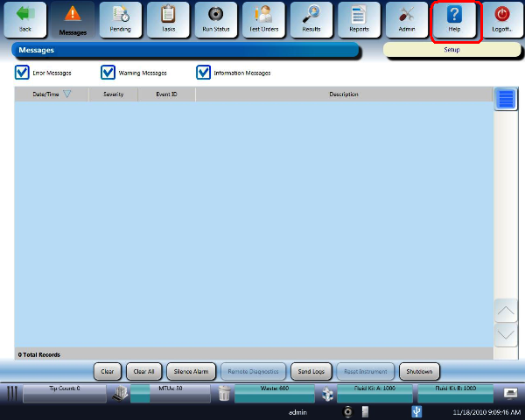
Task: Open the Admin tools icon
Action: click(x=406, y=15)
